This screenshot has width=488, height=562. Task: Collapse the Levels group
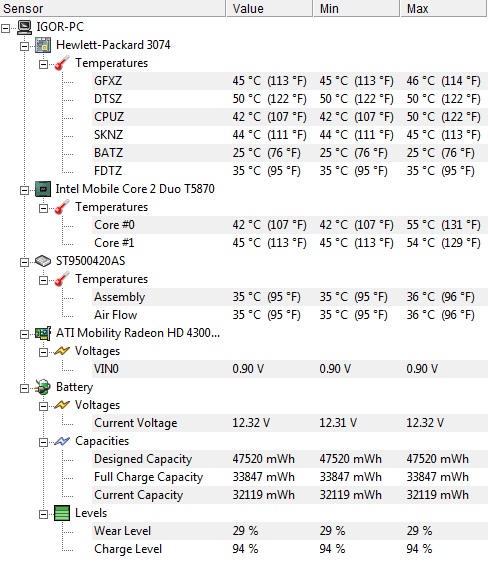click(x=43, y=514)
